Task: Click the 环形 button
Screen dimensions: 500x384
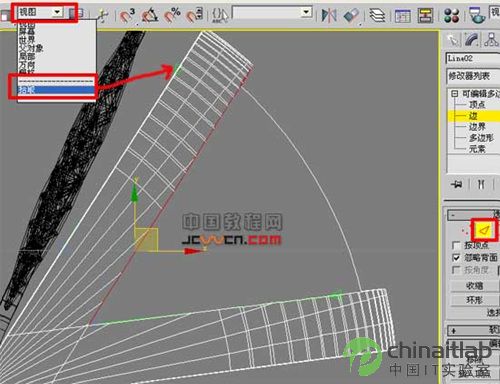Action: (x=475, y=300)
